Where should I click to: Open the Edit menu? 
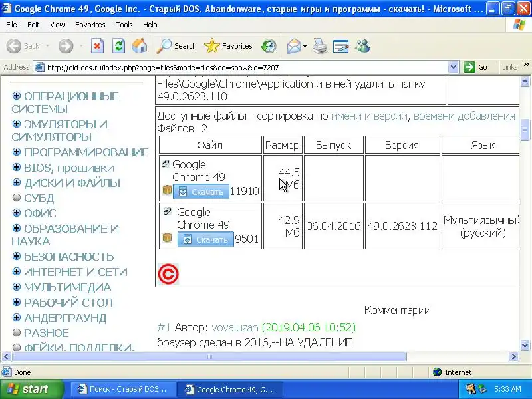click(33, 25)
